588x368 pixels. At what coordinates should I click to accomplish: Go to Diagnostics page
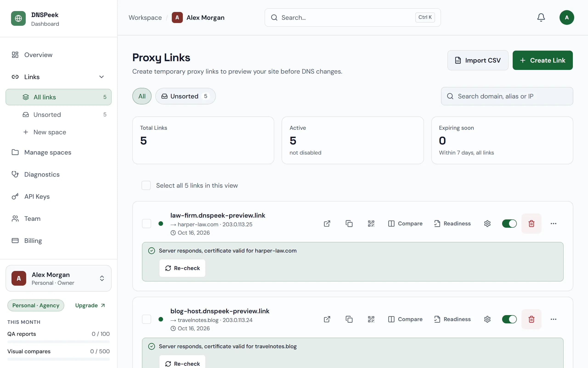59,175
